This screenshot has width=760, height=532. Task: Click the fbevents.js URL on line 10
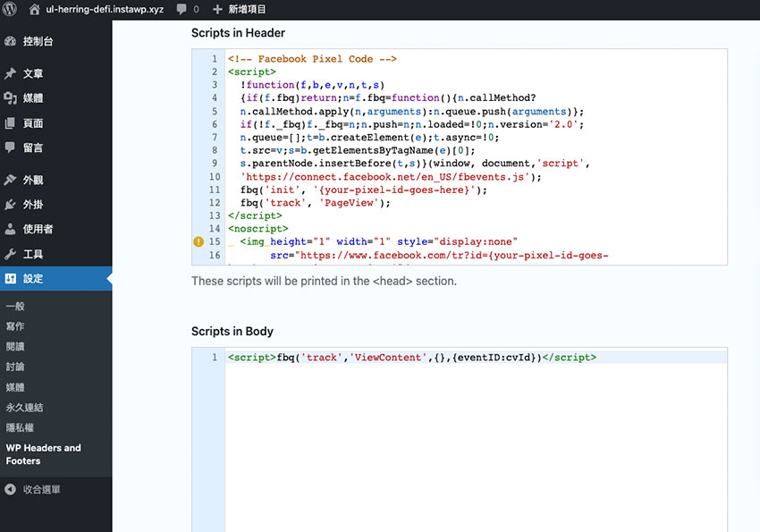click(385, 177)
